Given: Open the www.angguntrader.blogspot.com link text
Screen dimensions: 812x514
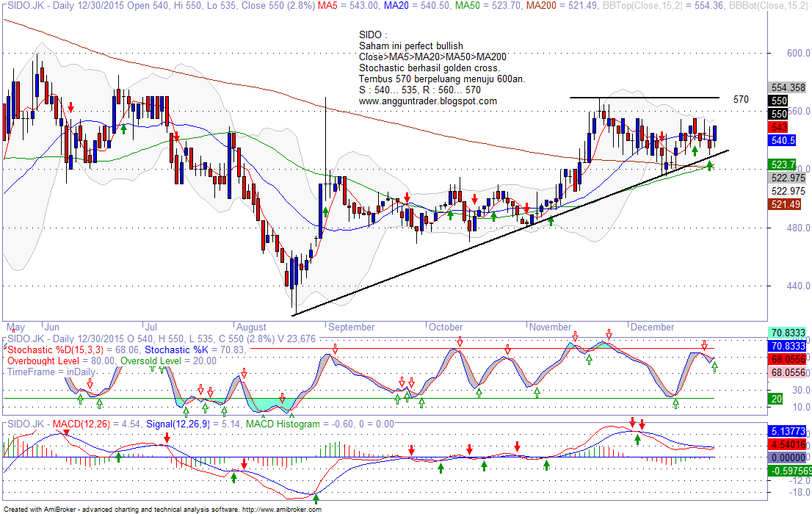Looking at the screenshot, I should (428, 101).
